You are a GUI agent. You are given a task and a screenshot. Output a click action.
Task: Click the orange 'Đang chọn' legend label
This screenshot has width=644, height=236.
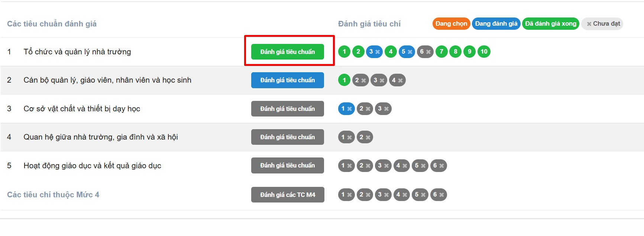click(451, 23)
